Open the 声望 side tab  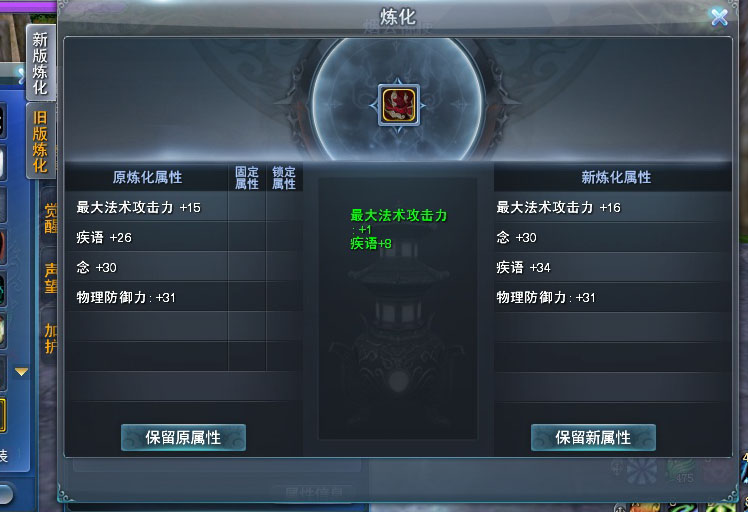(x=50, y=278)
